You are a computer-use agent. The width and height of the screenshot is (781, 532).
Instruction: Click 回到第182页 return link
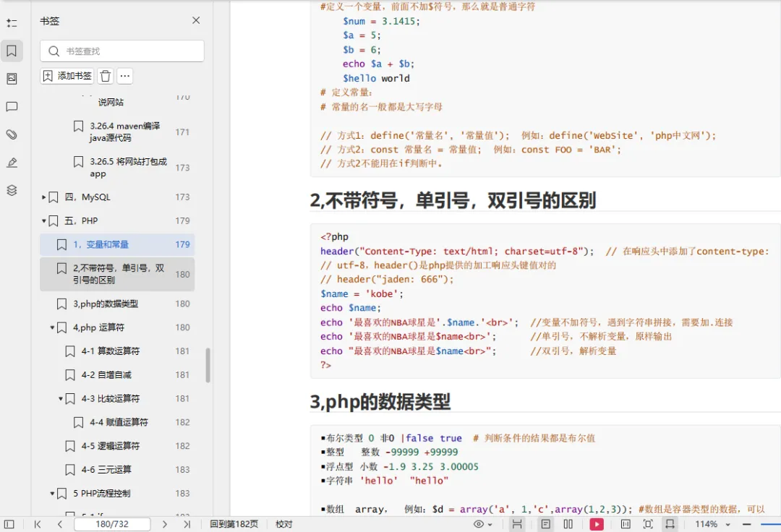click(x=234, y=524)
